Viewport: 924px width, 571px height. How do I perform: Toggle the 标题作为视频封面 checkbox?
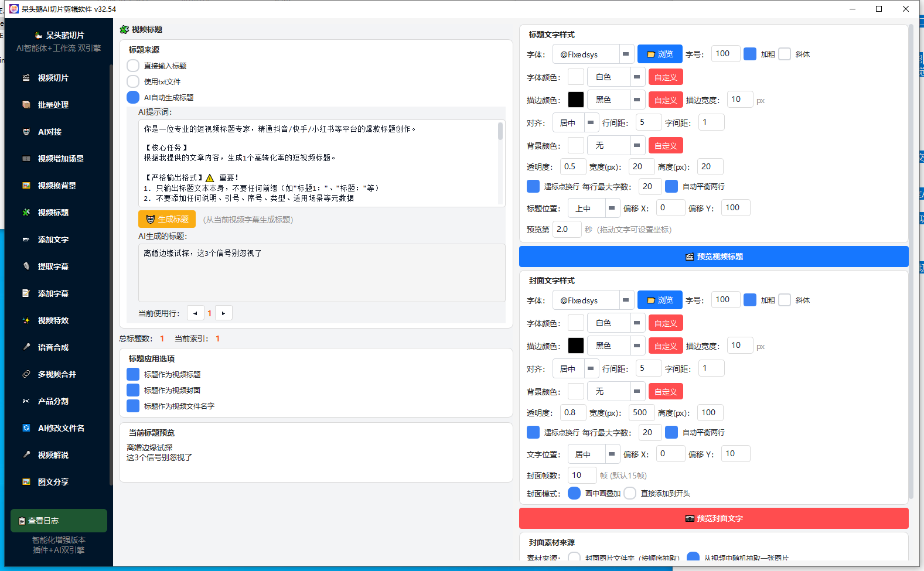(133, 390)
